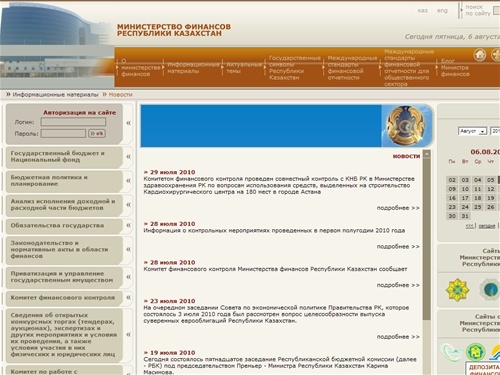The height and width of the screenshot is (375, 500).
Task: Click Министерство финансов Республики Казахстан title
Action: click(174, 30)
